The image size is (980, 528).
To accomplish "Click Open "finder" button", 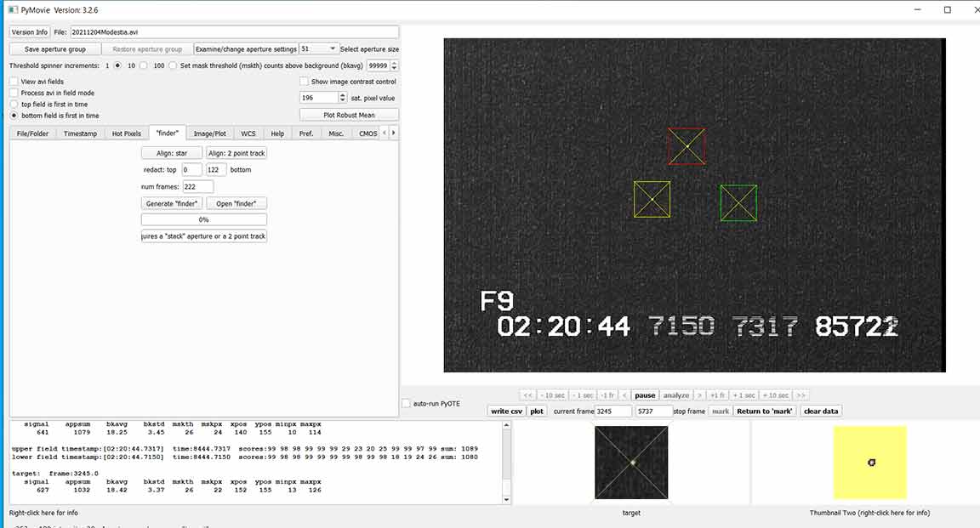I will (x=236, y=204).
